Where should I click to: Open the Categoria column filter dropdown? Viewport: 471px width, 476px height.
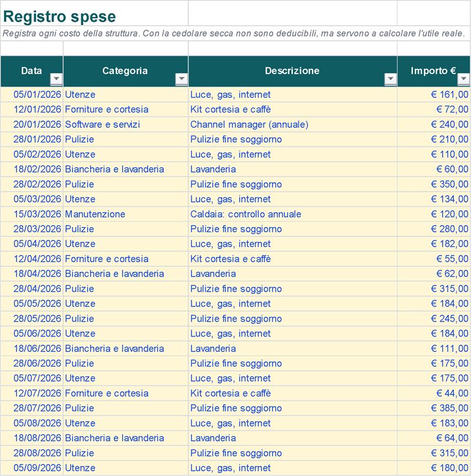pyautogui.click(x=181, y=78)
